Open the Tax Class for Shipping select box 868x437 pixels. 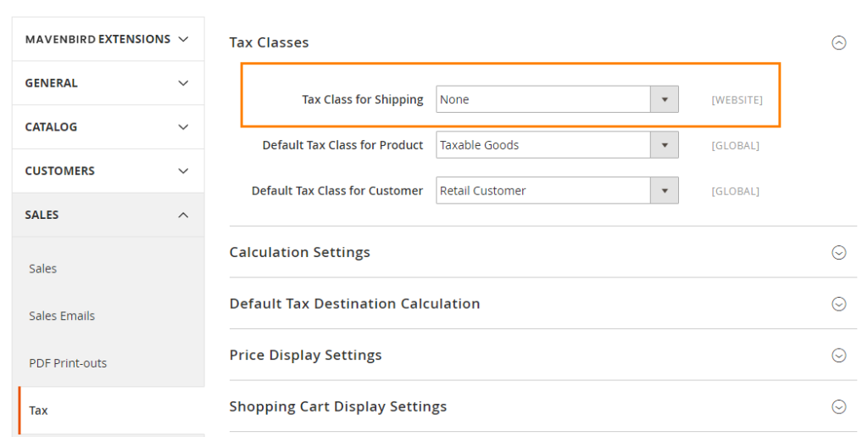pos(543,99)
